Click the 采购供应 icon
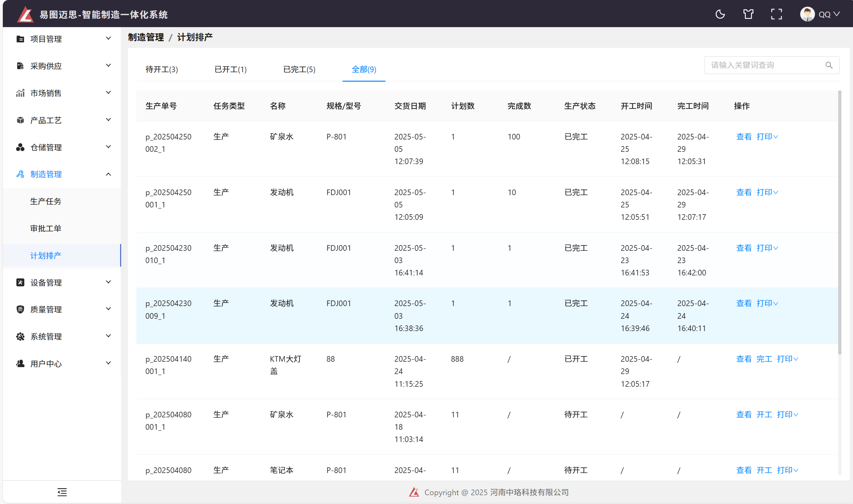This screenshot has height=504, width=853. coord(20,66)
